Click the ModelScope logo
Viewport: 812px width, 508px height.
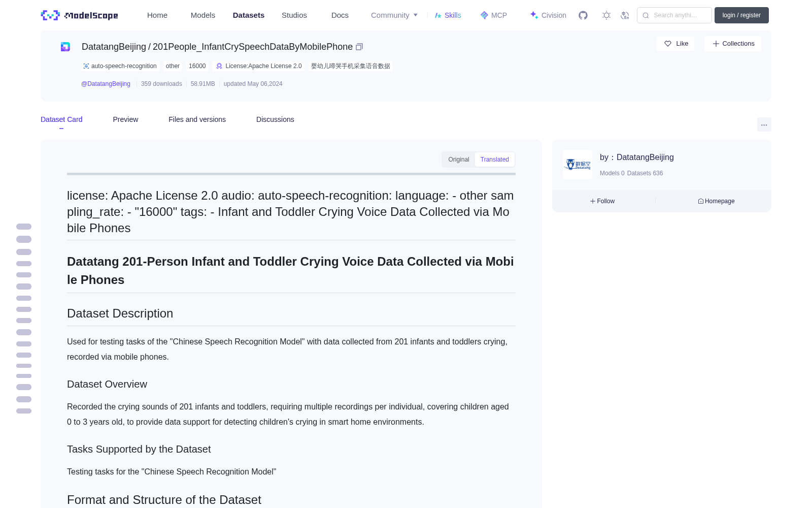(x=80, y=15)
